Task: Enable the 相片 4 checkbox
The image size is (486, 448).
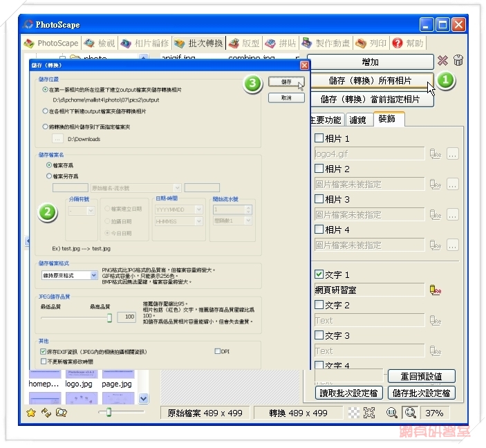Action: tap(319, 229)
